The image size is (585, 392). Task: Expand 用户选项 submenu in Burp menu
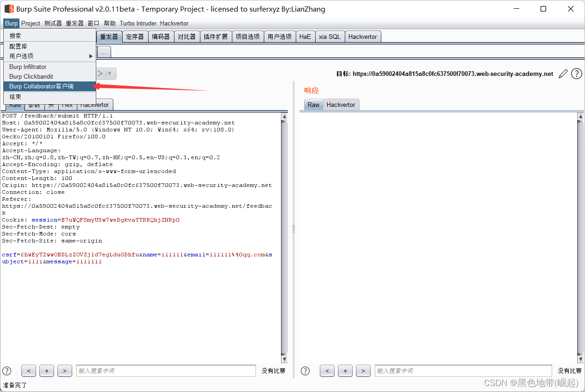[x=50, y=56]
